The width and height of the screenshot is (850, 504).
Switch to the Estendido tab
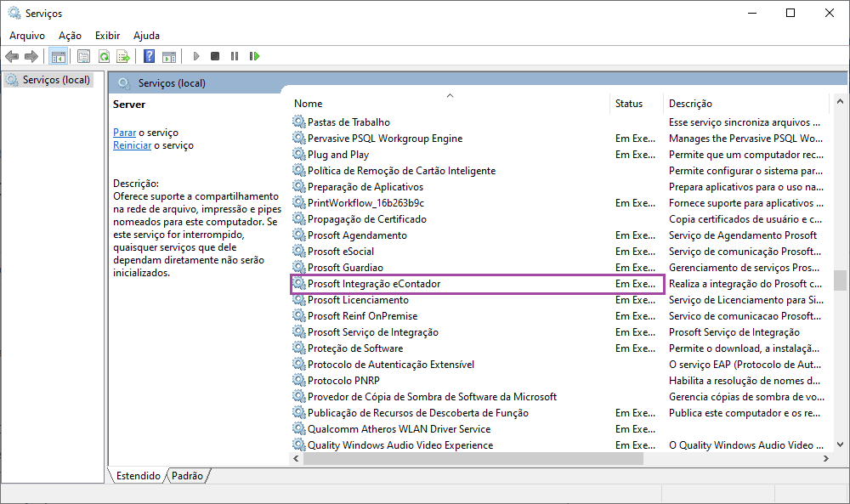pos(139,476)
